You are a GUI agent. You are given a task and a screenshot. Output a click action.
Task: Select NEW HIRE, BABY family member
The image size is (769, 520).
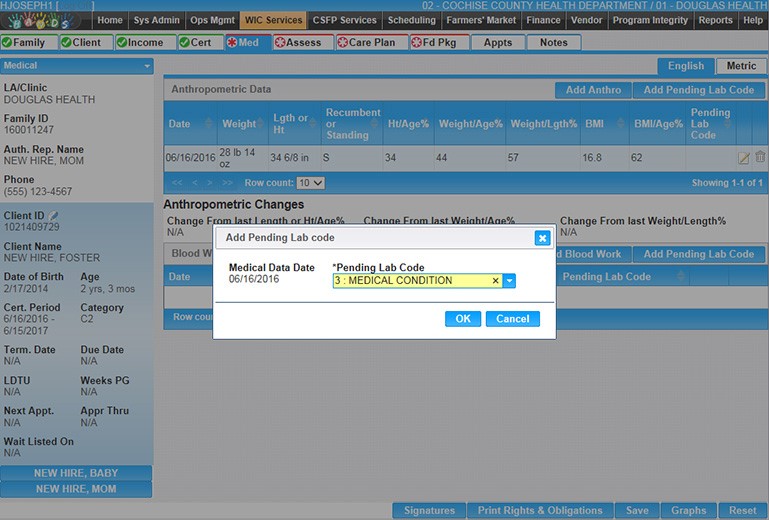[x=76, y=473]
